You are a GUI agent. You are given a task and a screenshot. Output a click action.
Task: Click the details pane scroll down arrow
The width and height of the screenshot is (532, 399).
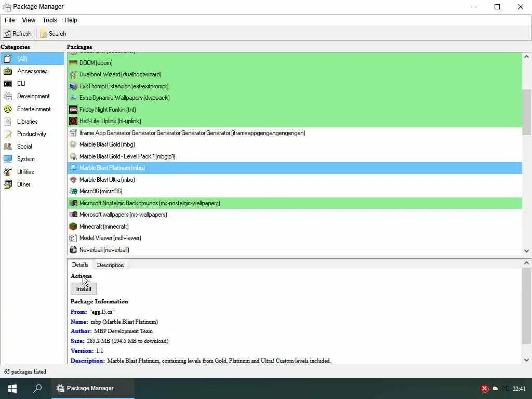pos(526,360)
